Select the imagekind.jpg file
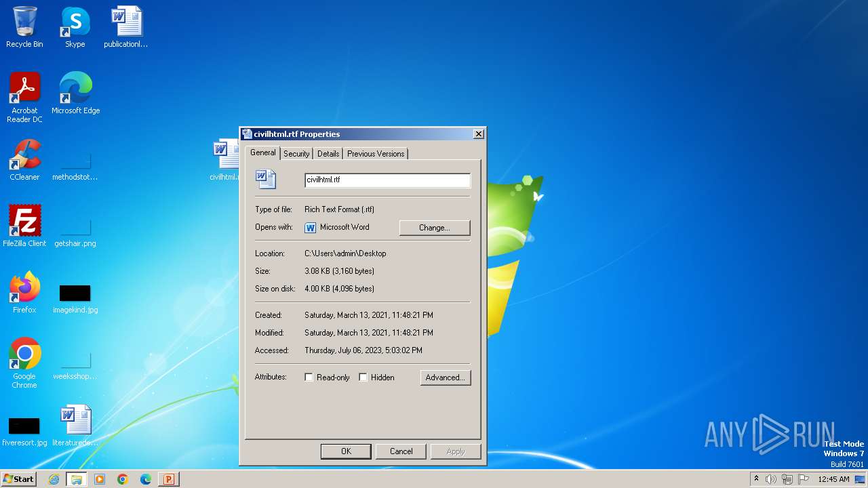Screen dimensions: 868x488 tap(75, 298)
